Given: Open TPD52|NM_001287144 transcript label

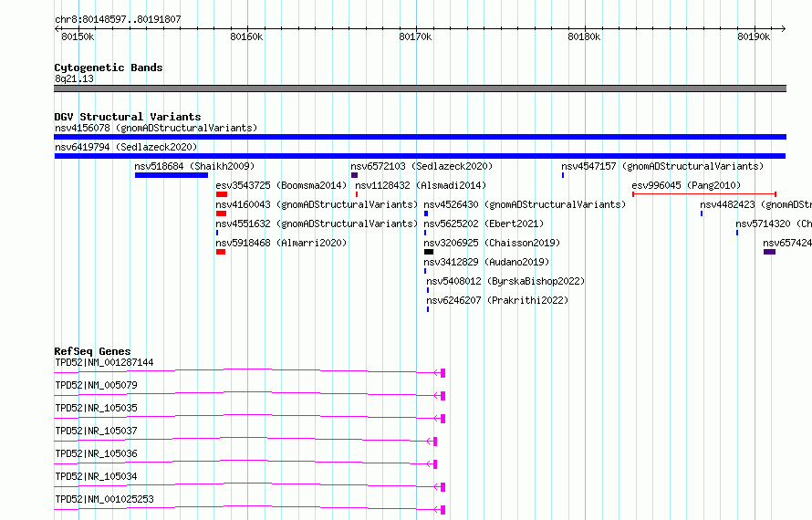Looking at the screenshot, I should coord(104,362).
